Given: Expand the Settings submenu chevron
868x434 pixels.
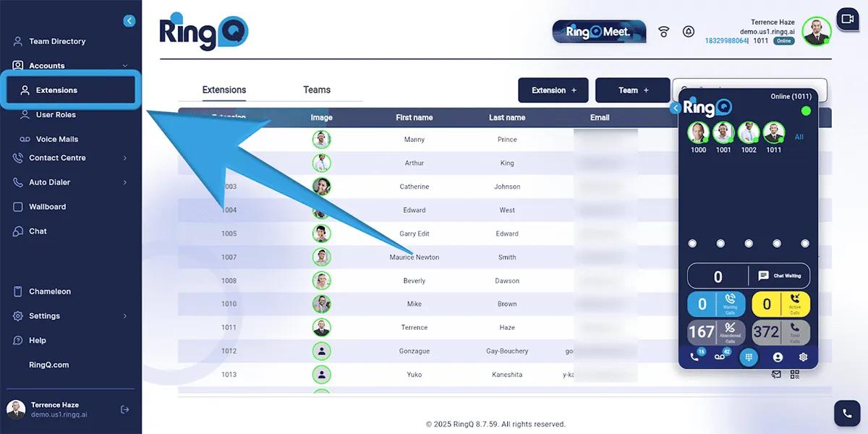Looking at the screenshot, I should (x=125, y=316).
